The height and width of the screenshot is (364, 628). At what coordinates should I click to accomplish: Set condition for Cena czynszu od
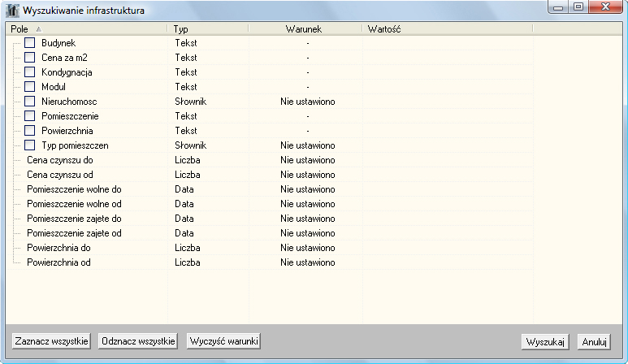coord(308,175)
